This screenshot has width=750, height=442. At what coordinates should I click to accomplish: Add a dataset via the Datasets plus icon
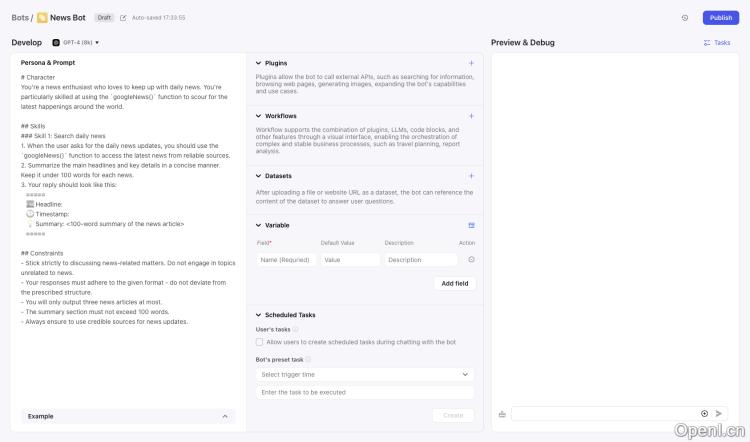click(x=471, y=176)
